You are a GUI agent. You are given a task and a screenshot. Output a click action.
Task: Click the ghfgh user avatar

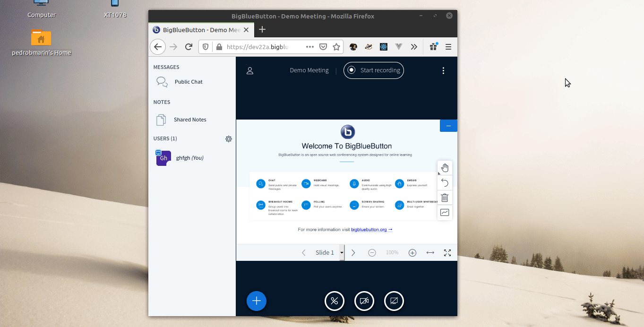tap(163, 158)
